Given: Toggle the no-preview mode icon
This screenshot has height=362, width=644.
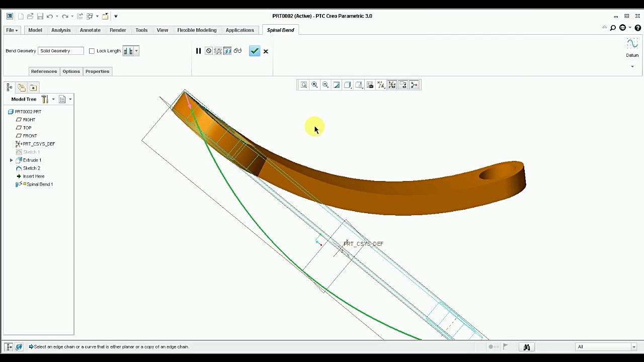Looking at the screenshot, I should click(208, 51).
